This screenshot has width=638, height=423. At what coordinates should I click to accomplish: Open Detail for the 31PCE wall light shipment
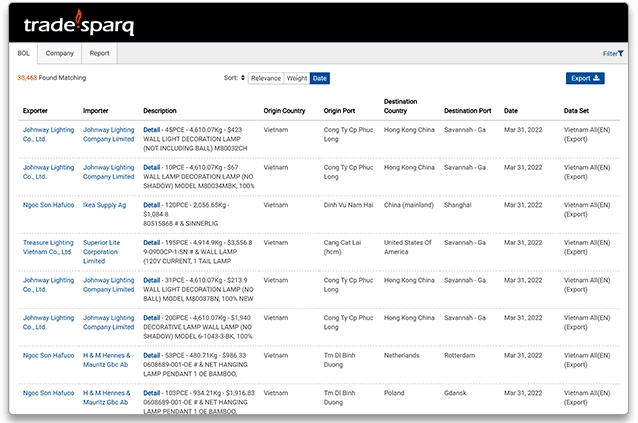pos(151,280)
